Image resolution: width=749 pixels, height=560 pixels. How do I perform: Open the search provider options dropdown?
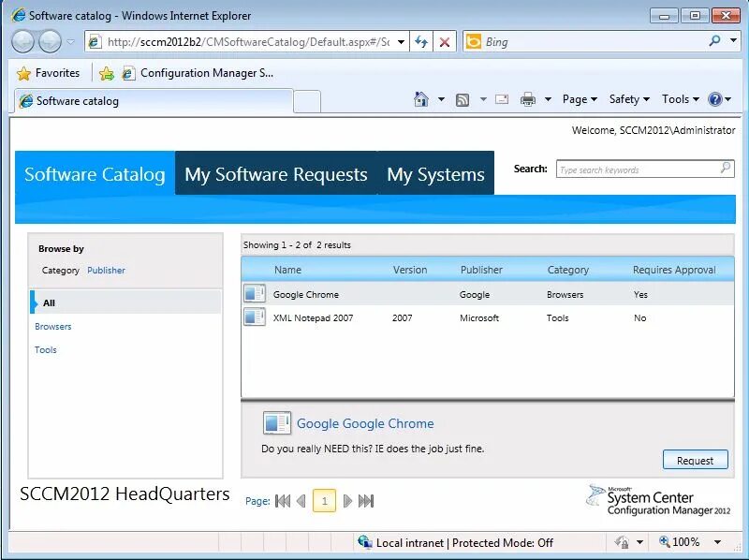[x=733, y=40]
